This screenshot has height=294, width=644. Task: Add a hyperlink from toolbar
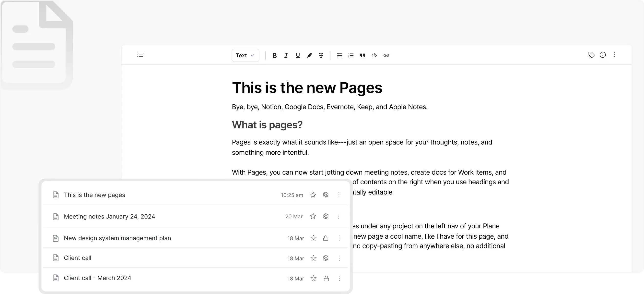(x=386, y=55)
